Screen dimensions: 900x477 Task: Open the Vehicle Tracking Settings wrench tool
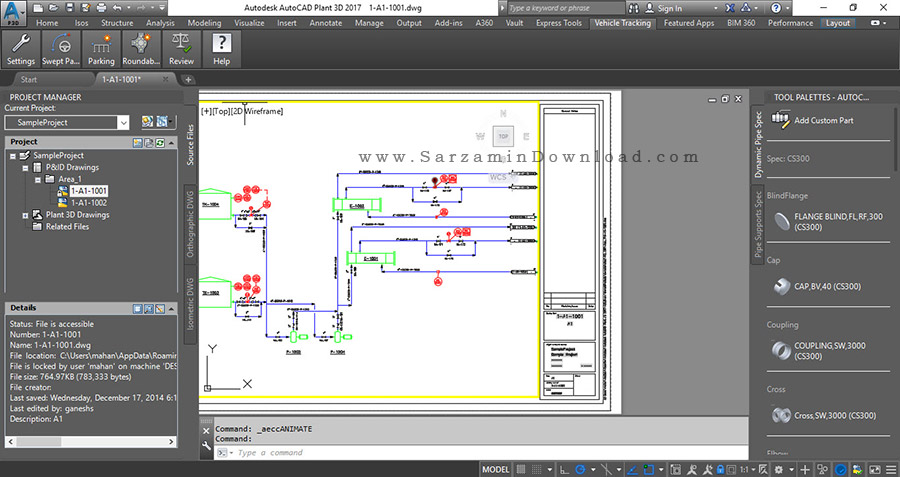(21, 49)
